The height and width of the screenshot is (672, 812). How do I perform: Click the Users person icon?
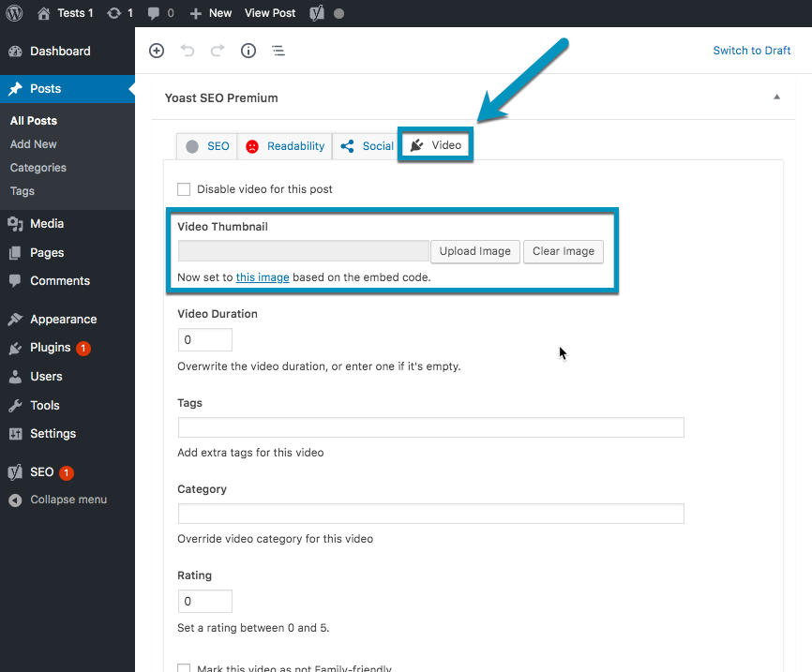(x=16, y=377)
